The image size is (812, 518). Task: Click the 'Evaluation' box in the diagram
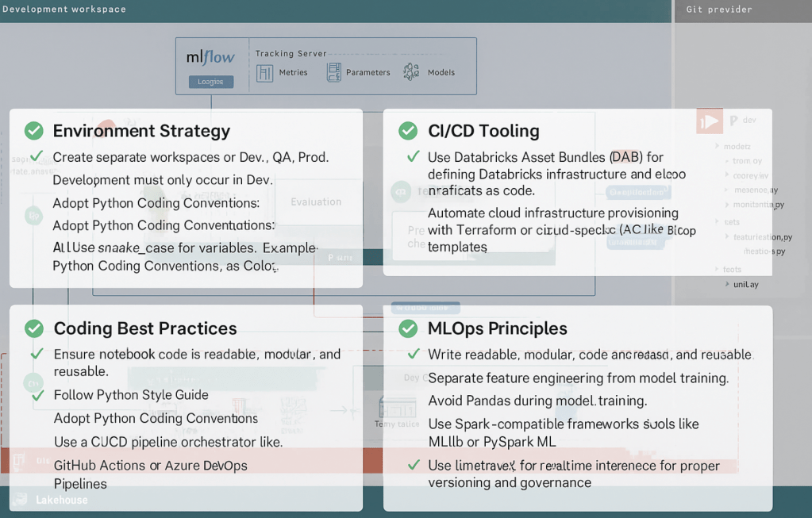click(x=316, y=201)
